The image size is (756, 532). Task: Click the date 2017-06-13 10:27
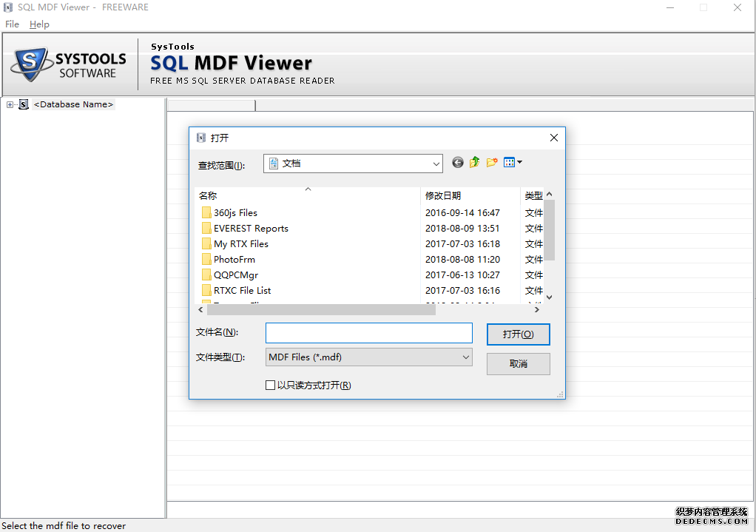tap(462, 275)
